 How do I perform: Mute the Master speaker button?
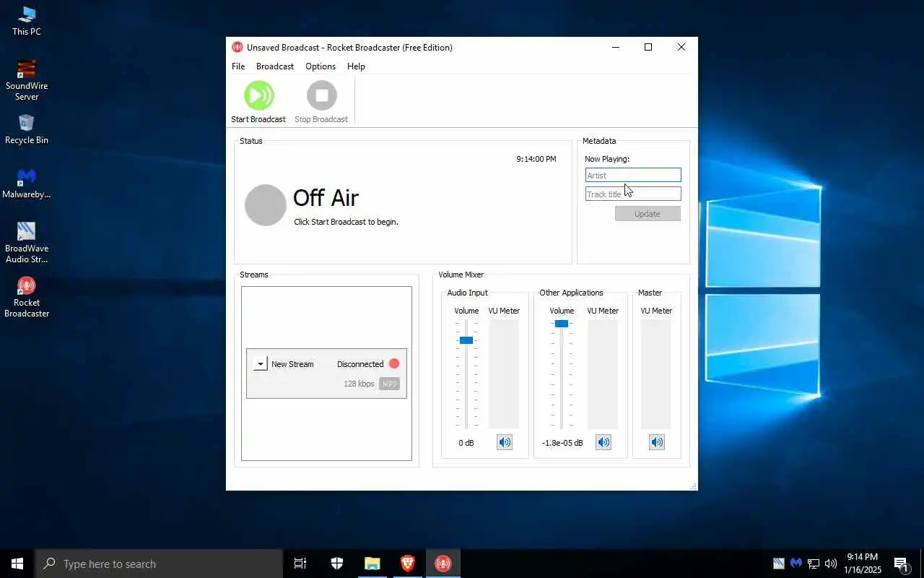[657, 442]
